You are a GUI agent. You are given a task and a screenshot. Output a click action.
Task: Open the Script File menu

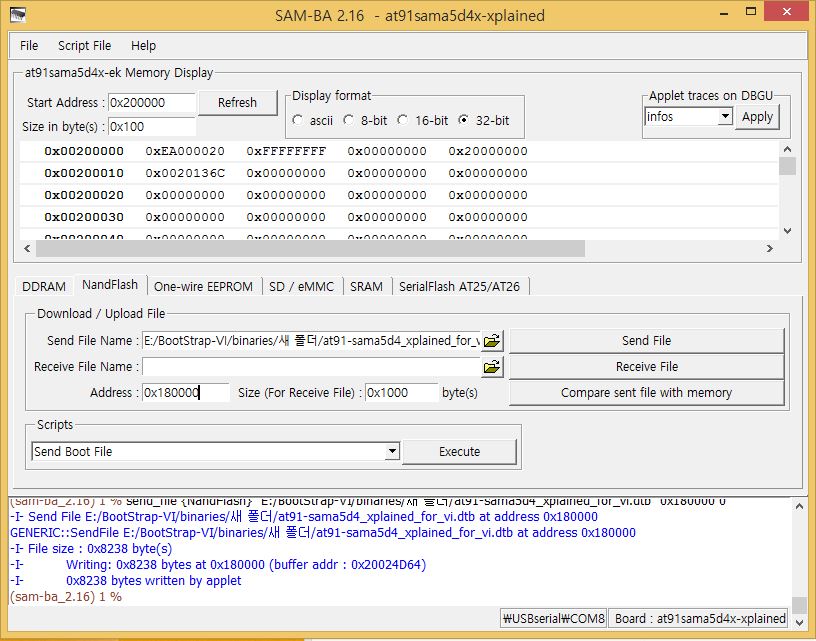click(84, 46)
